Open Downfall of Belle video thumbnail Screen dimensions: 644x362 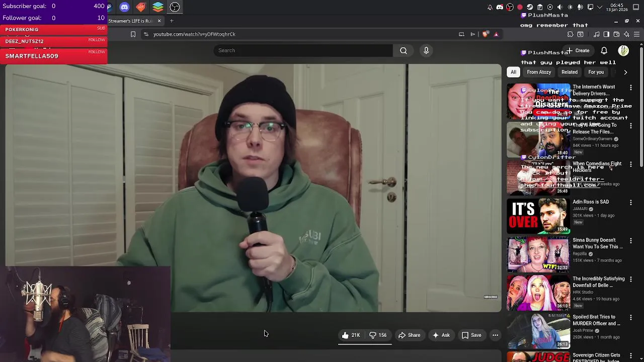[x=538, y=293]
